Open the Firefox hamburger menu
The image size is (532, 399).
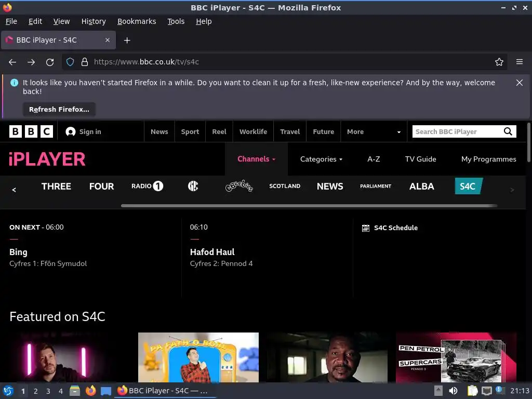coord(519,62)
